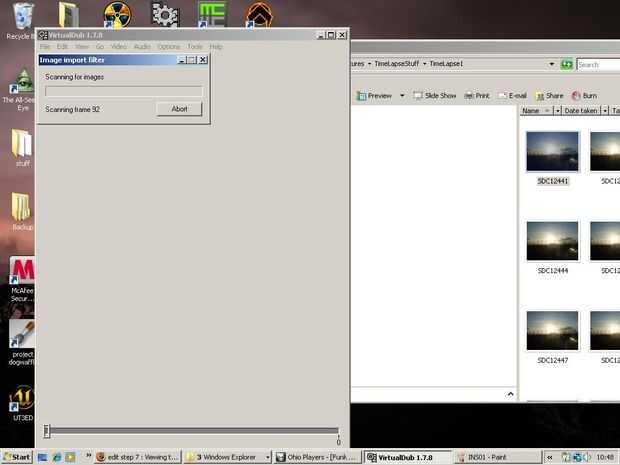The image size is (620, 465).
Task: Close the Image import filter dialog
Action: [202, 60]
